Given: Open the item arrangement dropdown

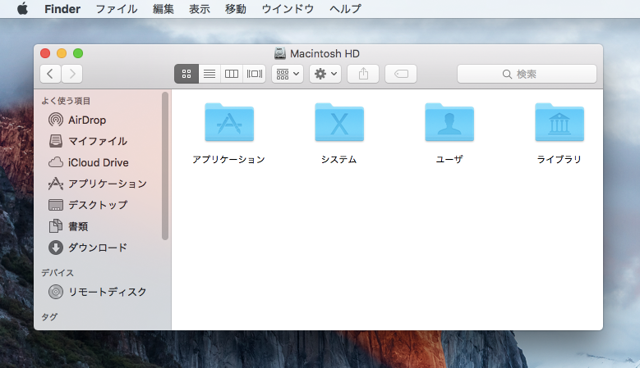Looking at the screenshot, I should (288, 74).
